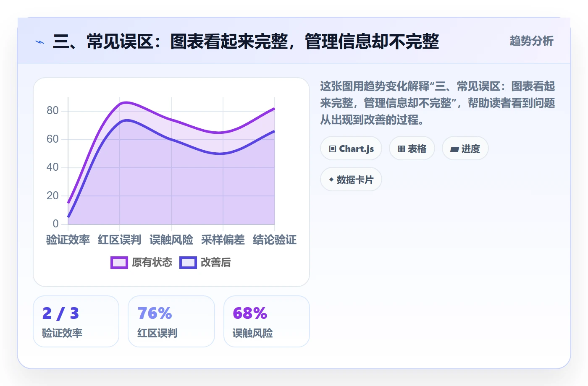Viewport: 588px width, 386px height.
Task: Click the description paragraph starting 这张图用趋势变化
Action: [438, 103]
